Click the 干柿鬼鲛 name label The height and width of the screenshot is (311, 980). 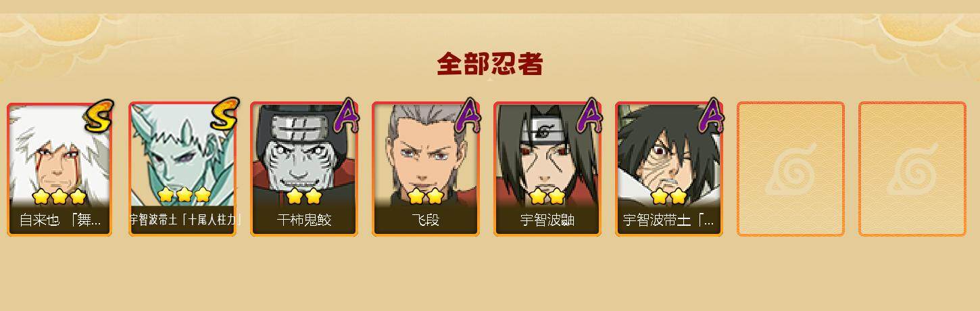(304, 220)
